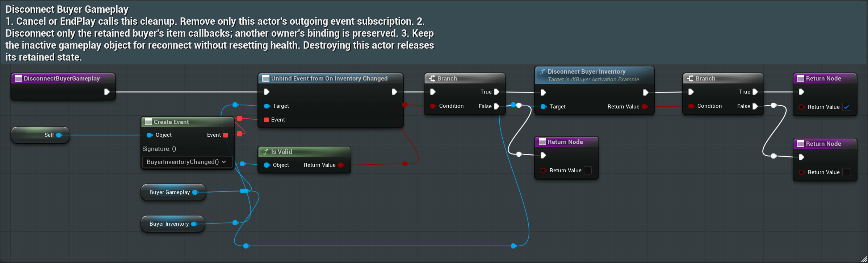Click the Unbind Event node header icon
This screenshot has width=868, height=263.
pos(266,78)
